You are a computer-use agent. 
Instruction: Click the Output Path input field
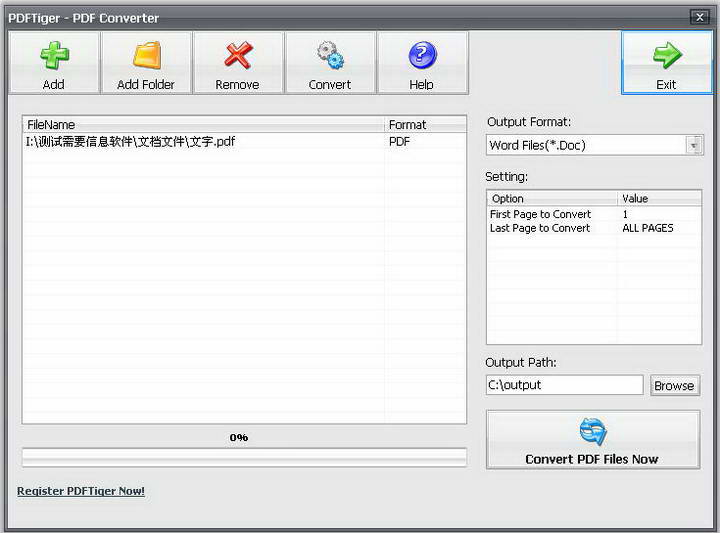coord(564,385)
